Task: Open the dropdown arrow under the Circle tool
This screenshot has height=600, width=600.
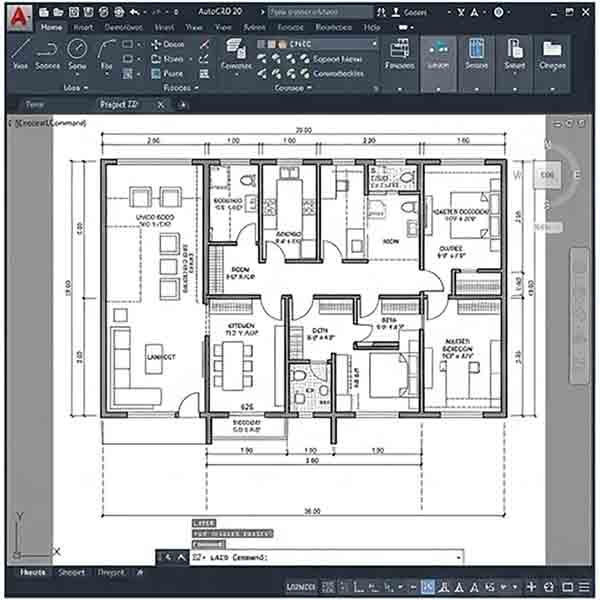Action: point(77,75)
